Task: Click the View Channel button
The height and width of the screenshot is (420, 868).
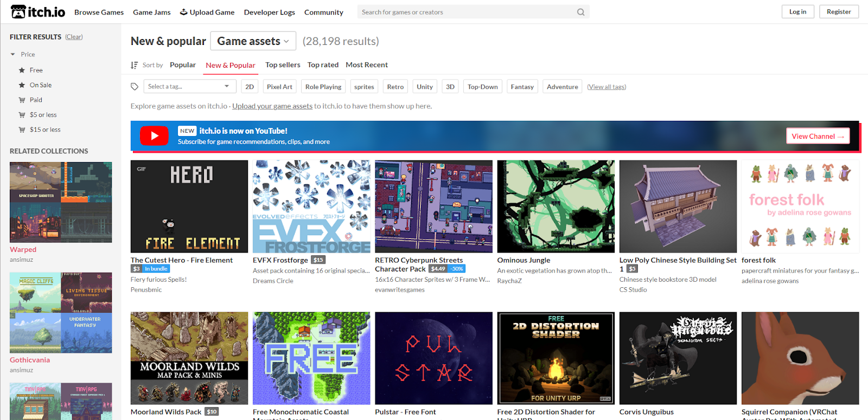Action: click(818, 136)
